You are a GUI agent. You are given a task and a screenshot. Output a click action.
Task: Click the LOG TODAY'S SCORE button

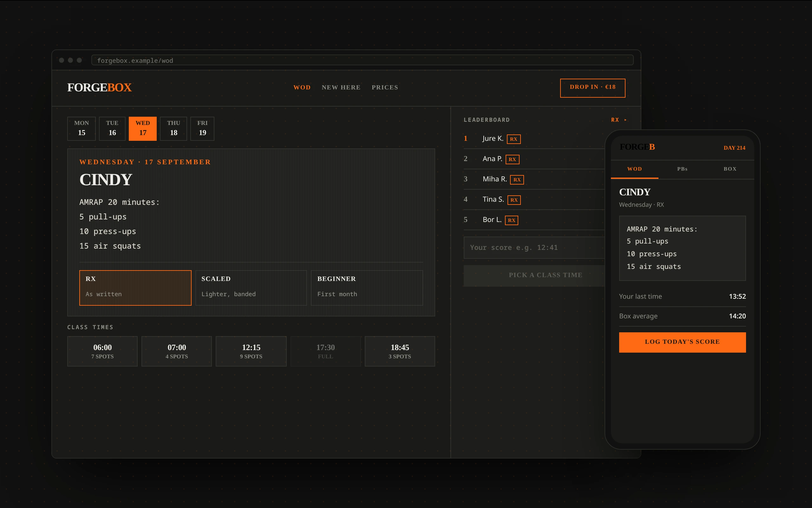(x=682, y=342)
